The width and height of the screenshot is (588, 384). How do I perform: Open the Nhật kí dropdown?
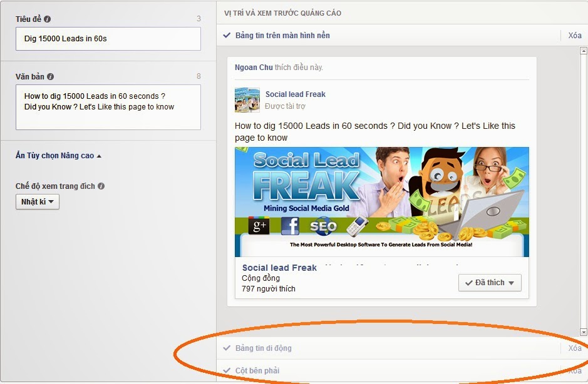pyautogui.click(x=38, y=202)
